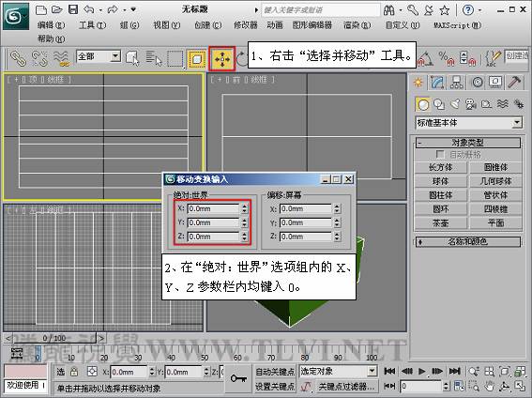The width and height of the screenshot is (532, 398).
Task: Choose the Select Object tool
Action: tap(132, 58)
